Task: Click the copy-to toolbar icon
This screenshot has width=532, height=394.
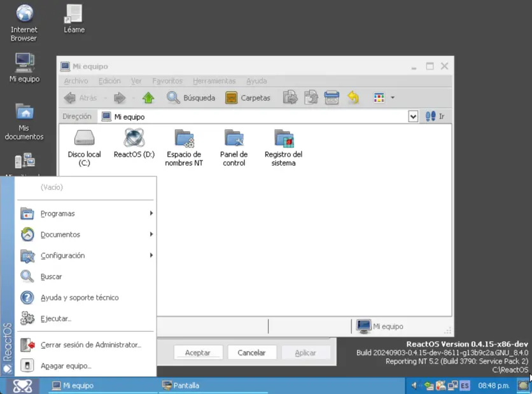Action: (311, 98)
